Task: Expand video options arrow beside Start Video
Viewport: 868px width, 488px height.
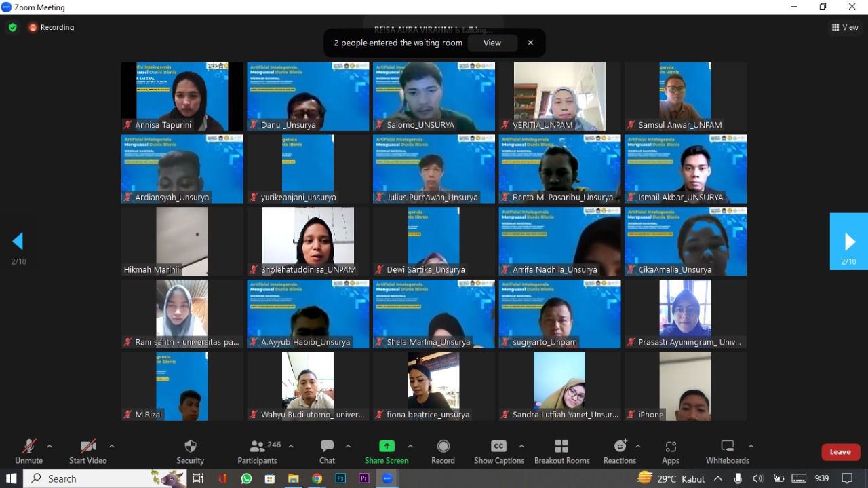Action: [112, 446]
